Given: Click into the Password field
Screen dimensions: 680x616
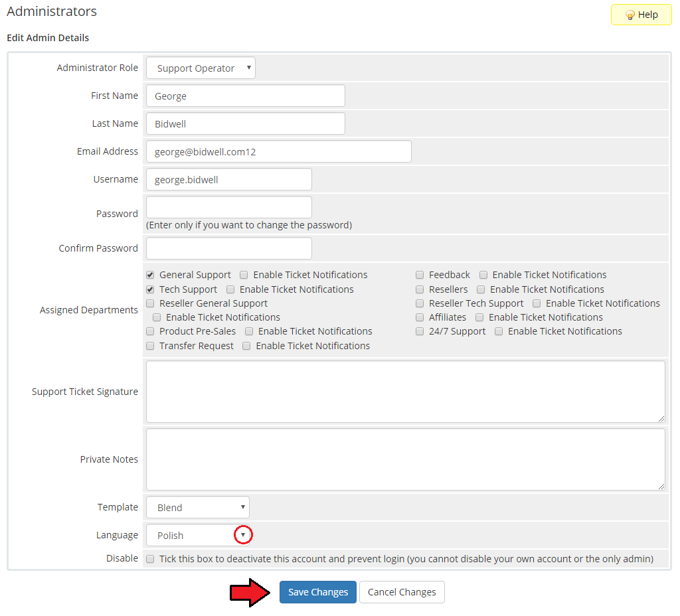Looking at the screenshot, I should click(x=228, y=207).
